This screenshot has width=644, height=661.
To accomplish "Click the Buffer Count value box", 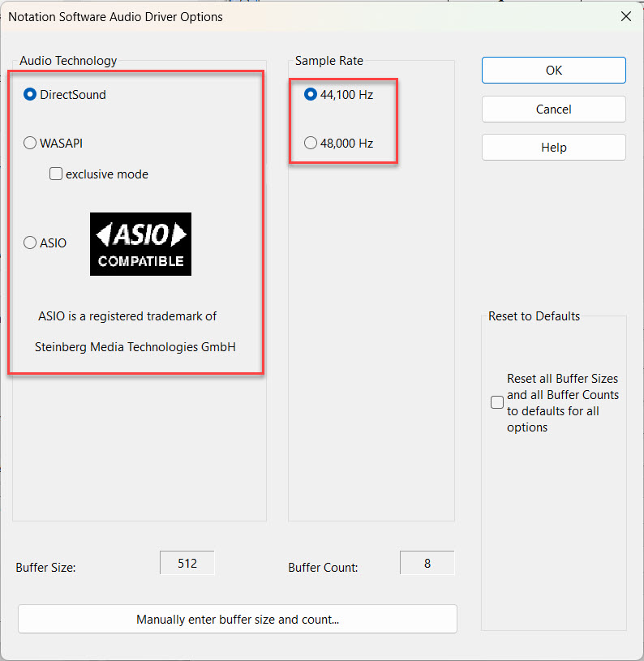I will coord(427,563).
